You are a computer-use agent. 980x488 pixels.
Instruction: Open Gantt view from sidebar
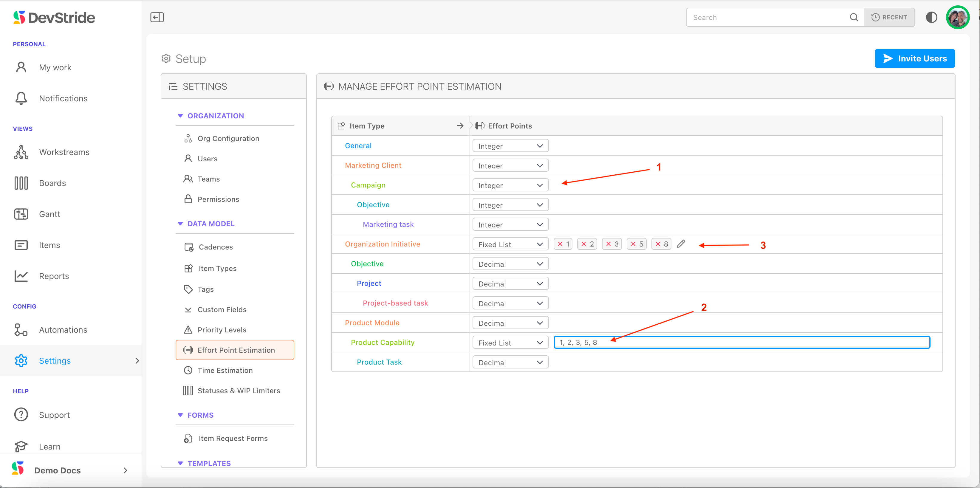(49, 214)
